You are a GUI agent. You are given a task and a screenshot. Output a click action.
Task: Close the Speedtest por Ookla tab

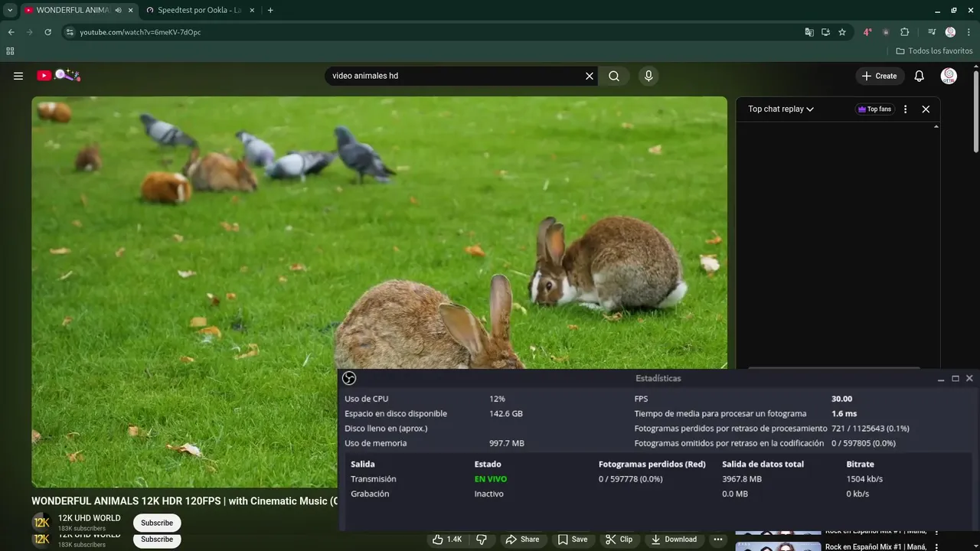point(252,10)
